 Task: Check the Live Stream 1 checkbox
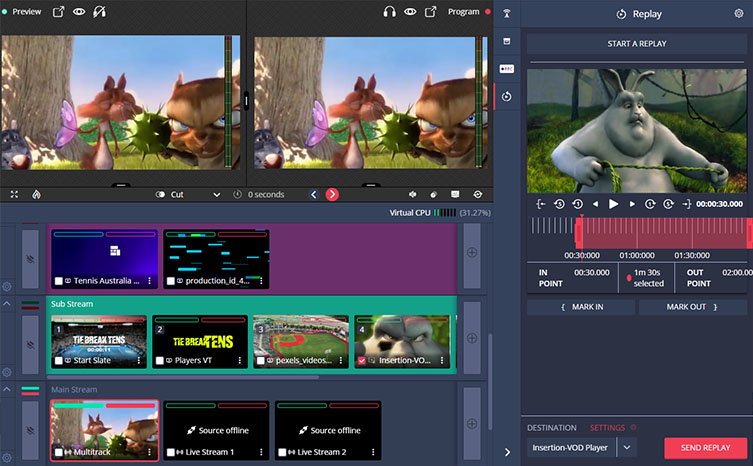[170, 452]
